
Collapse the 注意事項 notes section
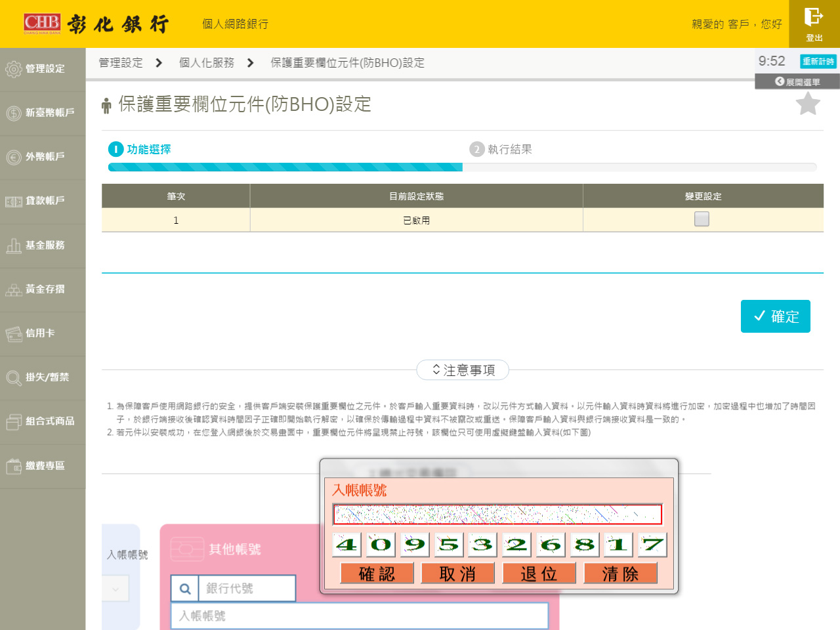(x=463, y=370)
